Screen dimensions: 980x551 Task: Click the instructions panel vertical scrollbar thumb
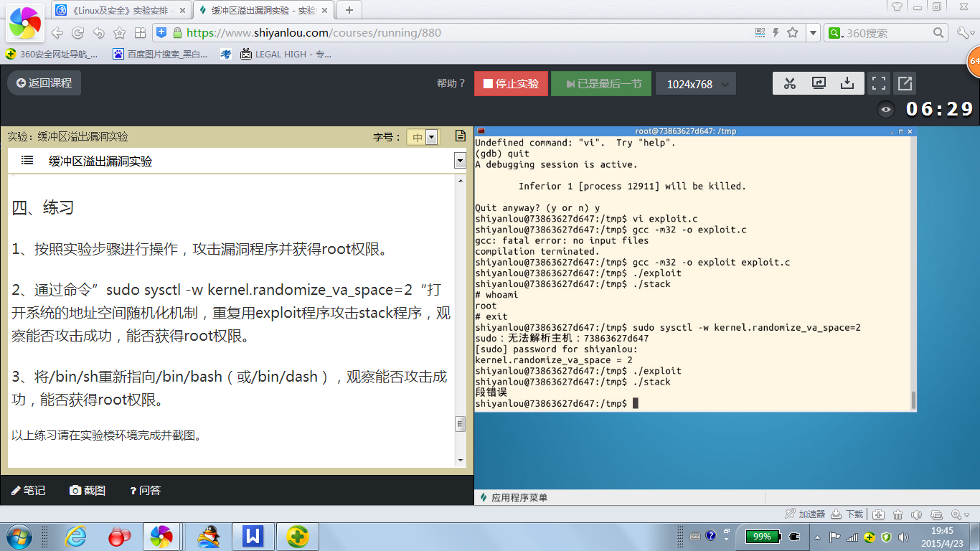461,424
